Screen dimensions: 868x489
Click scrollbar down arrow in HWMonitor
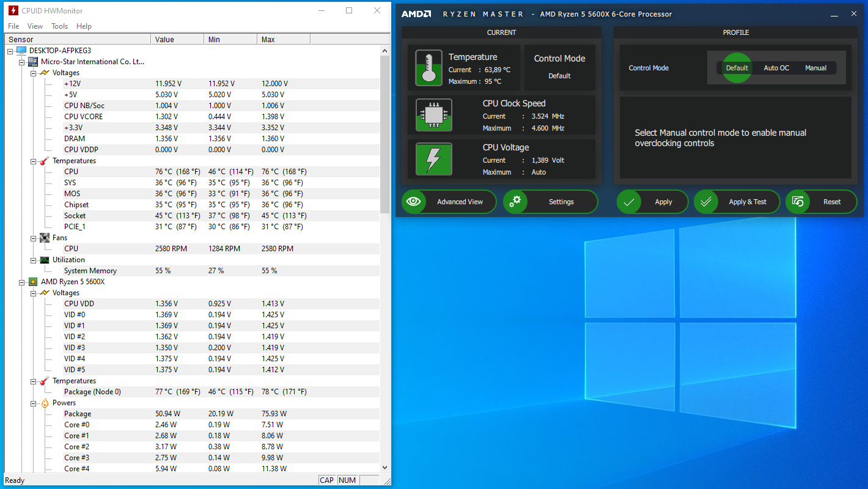point(385,468)
